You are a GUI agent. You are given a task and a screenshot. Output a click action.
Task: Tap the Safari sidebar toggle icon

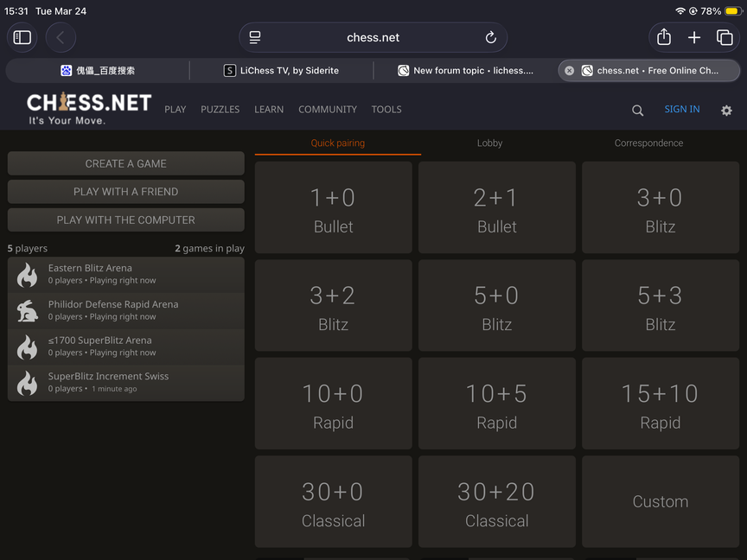pyautogui.click(x=22, y=37)
